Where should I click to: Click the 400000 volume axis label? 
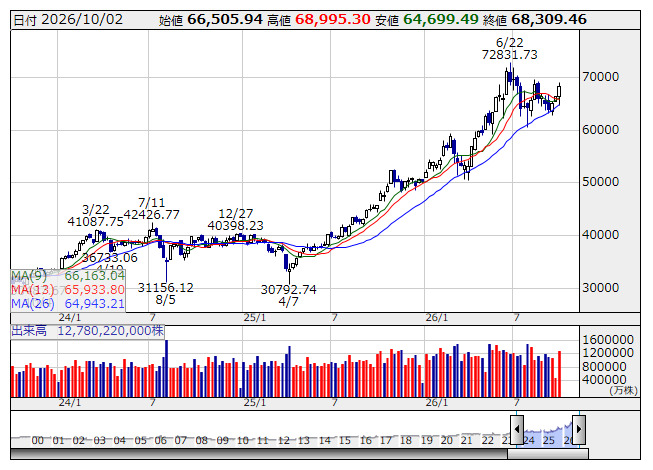604,380
